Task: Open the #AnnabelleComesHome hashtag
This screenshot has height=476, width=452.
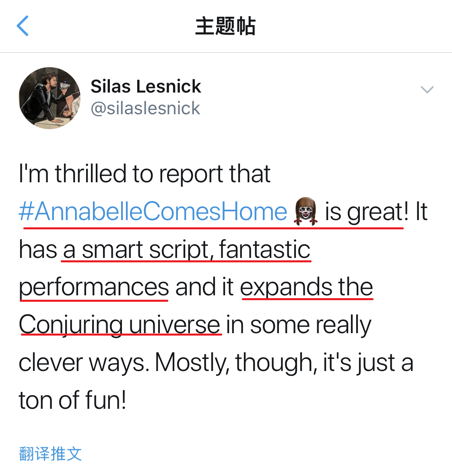Action: (x=153, y=212)
